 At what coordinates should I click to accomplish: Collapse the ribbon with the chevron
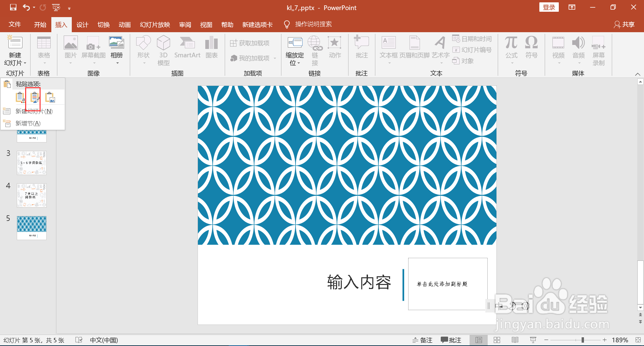coord(638,74)
